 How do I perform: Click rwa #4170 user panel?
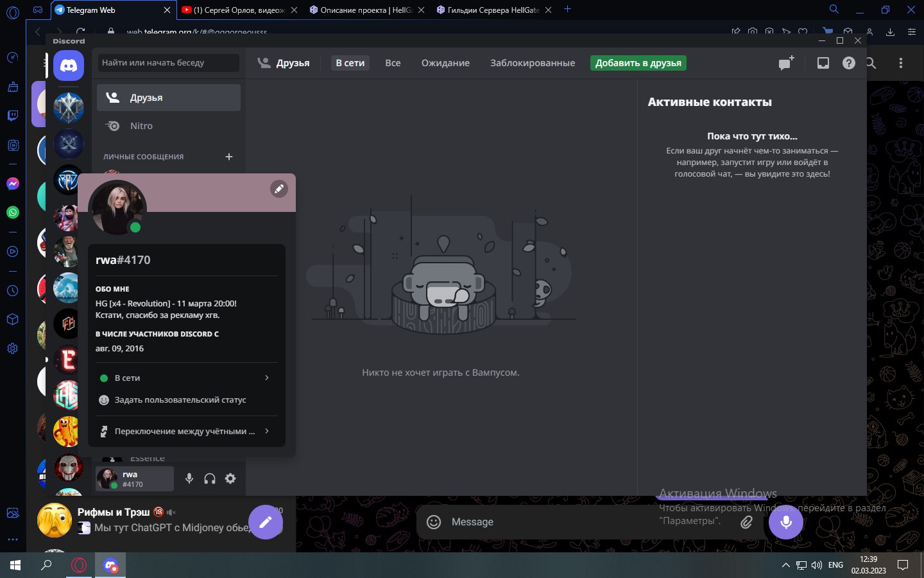pos(135,478)
